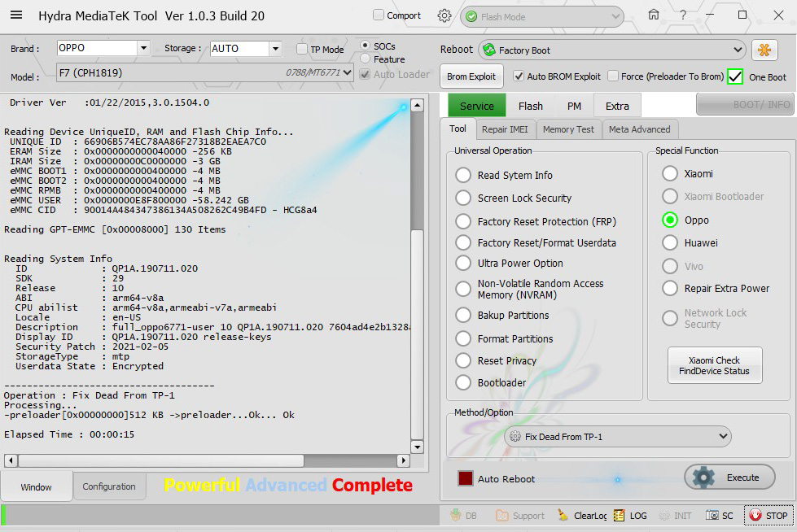Enable the TP Mode checkbox
The image size is (797, 532).
[302, 49]
